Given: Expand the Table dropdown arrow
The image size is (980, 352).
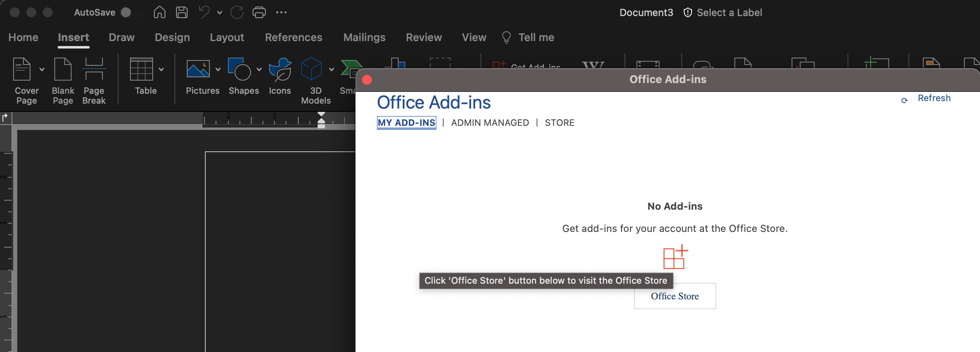Looking at the screenshot, I should tap(161, 69).
